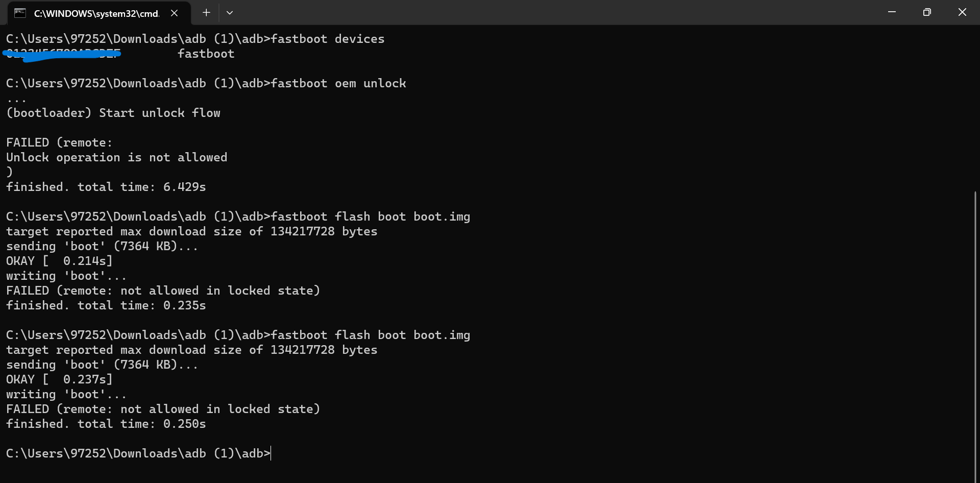Click 'finished. total time: 0.250s' line
Image resolution: width=980 pixels, height=483 pixels.
106,424
